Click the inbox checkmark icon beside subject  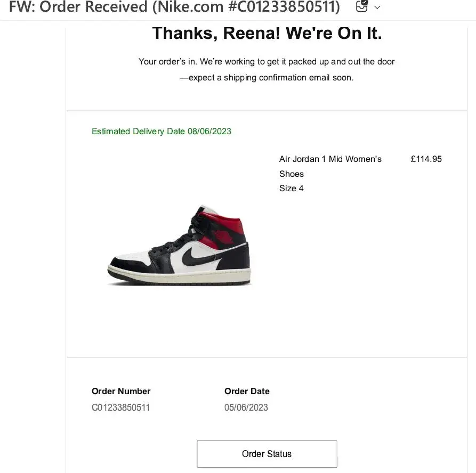[362, 6]
